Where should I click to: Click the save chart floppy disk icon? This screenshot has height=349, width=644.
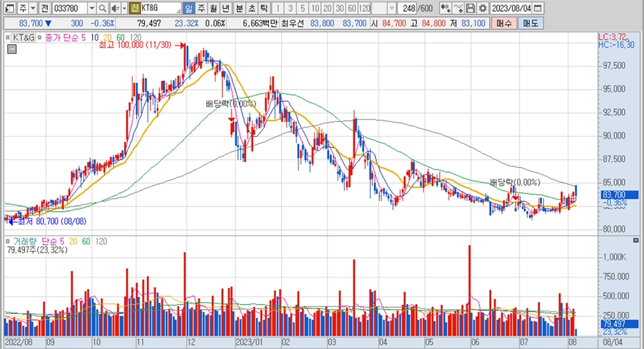pos(470,8)
